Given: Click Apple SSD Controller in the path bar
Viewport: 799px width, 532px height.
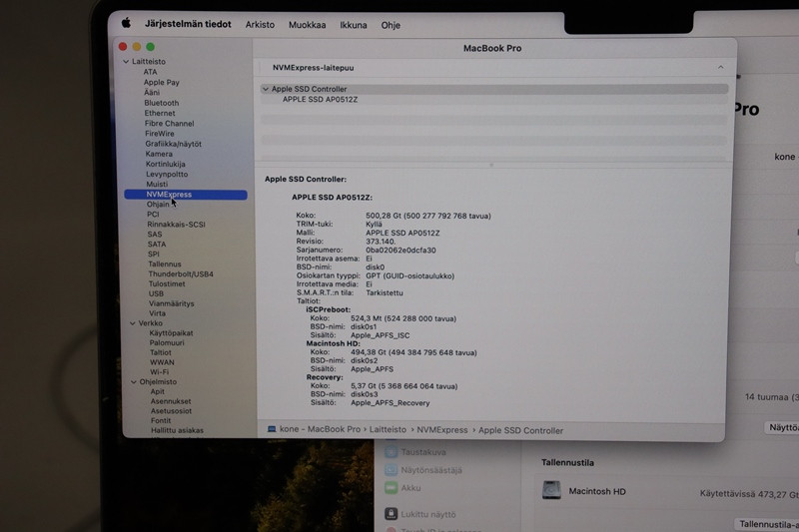Looking at the screenshot, I should click(x=520, y=431).
